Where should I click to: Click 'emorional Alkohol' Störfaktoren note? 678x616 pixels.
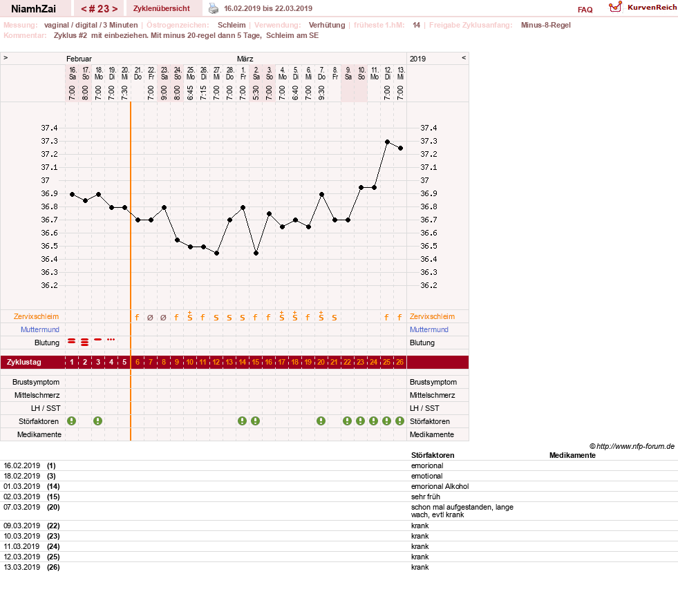tap(440, 486)
